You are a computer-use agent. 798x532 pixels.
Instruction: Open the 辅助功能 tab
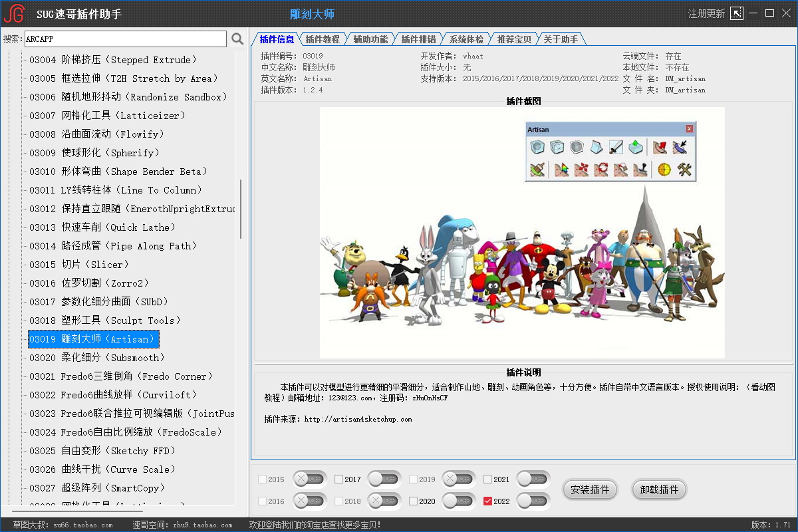coord(370,39)
